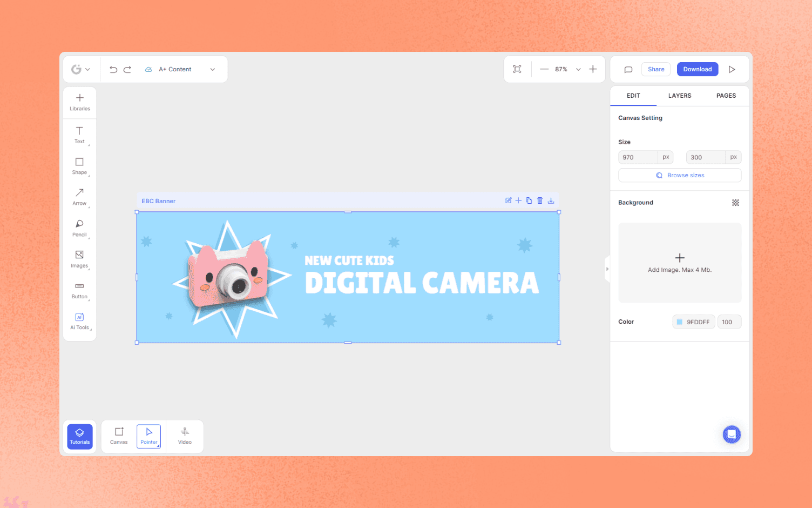Switch to Canvas mode
This screenshot has width=812, height=508.
pyautogui.click(x=118, y=436)
